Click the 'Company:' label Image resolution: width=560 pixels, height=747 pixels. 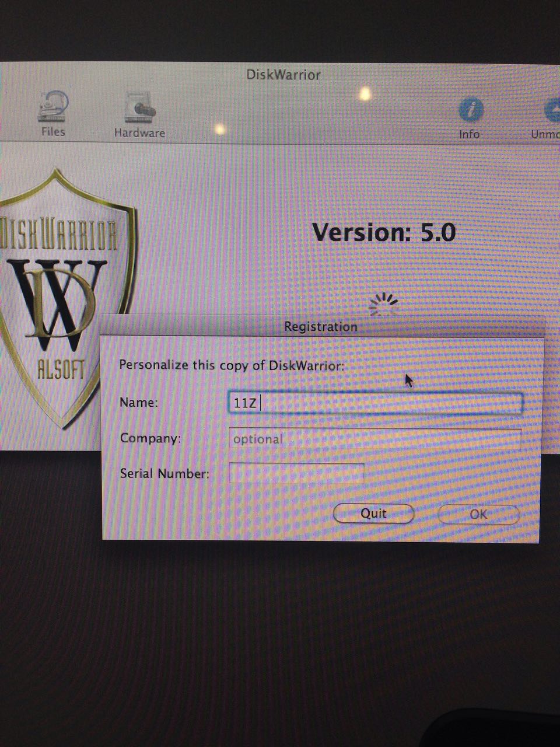(150, 438)
